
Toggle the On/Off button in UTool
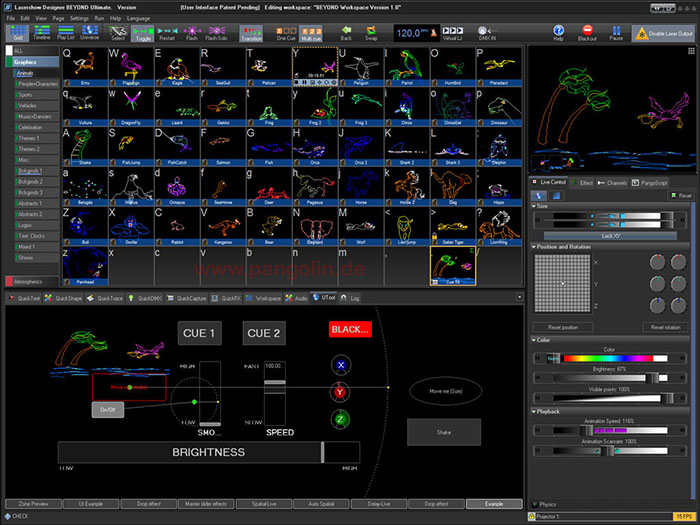(108, 410)
